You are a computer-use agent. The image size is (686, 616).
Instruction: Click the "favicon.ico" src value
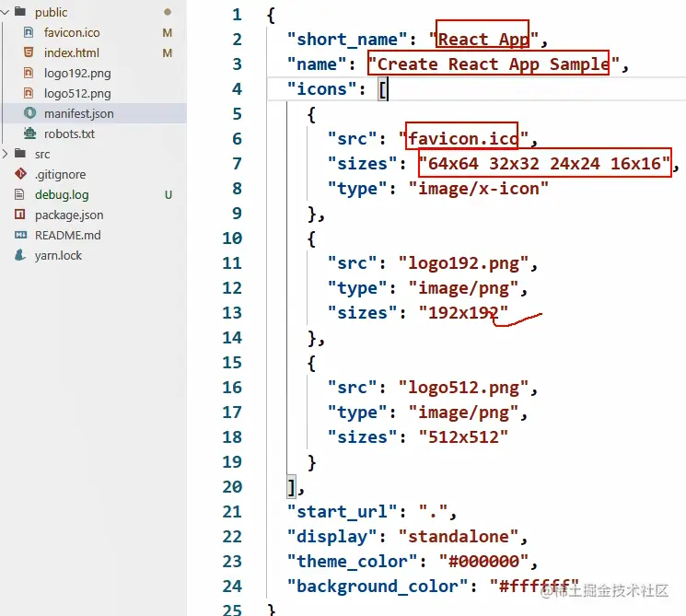[x=463, y=139]
